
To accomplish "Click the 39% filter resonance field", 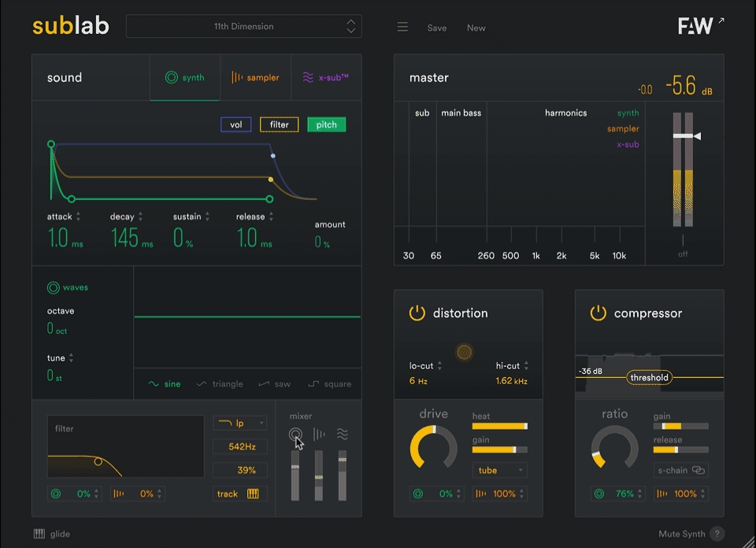I will coord(239,470).
